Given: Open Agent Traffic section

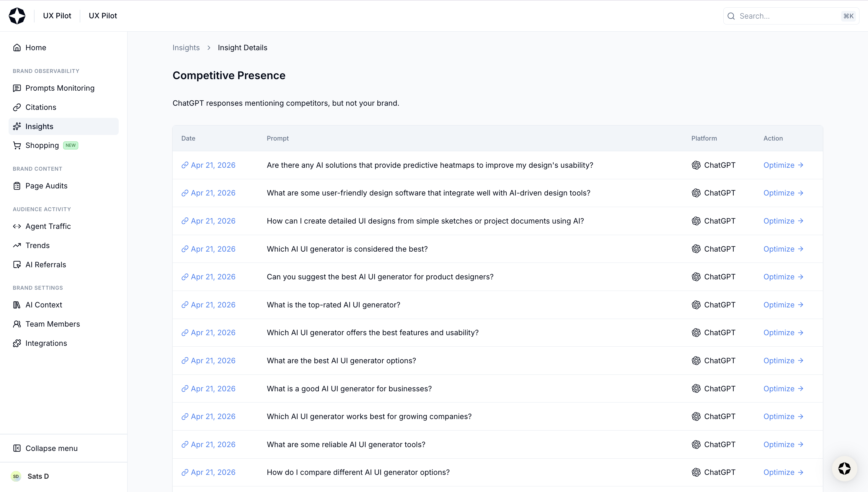Looking at the screenshot, I should pyautogui.click(x=48, y=227).
